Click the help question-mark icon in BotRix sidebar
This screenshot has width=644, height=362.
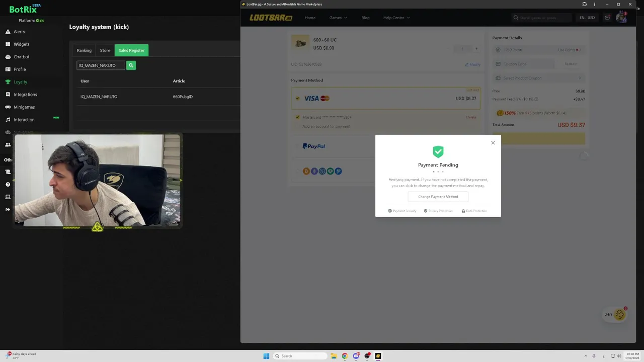click(x=8, y=185)
